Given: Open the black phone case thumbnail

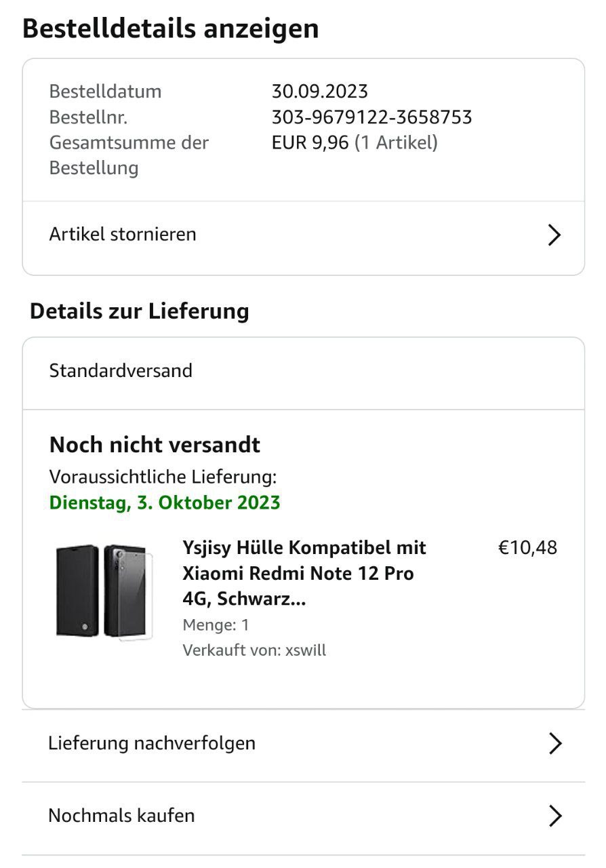Looking at the screenshot, I should [105, 591].
